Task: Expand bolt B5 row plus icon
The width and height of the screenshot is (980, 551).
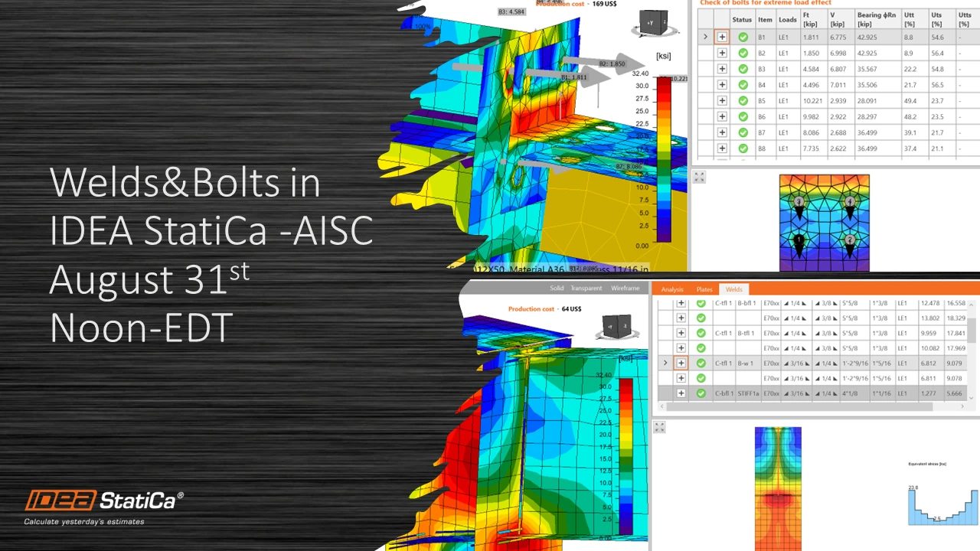Action: pos(722,100)
